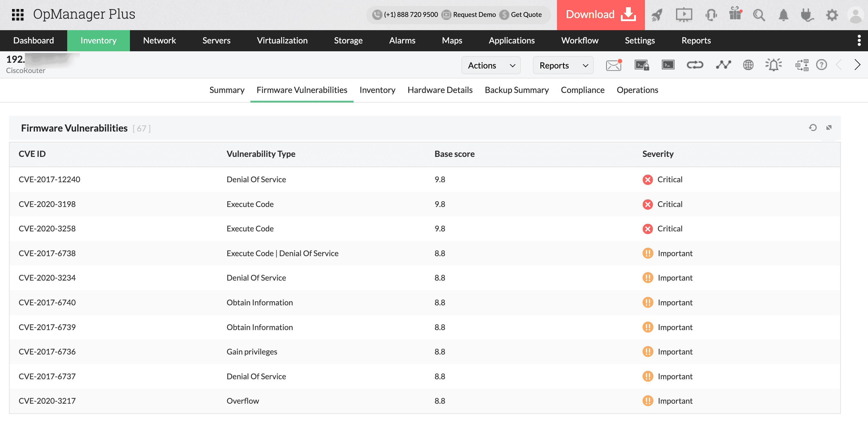This screenshot has height=423, width=868.
Task: Open the Virtualization tab
Action: [282, 40]
